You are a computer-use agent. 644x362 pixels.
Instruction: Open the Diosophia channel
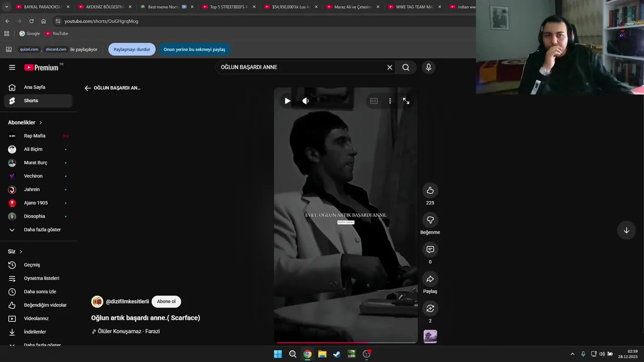tap(38, 216)
